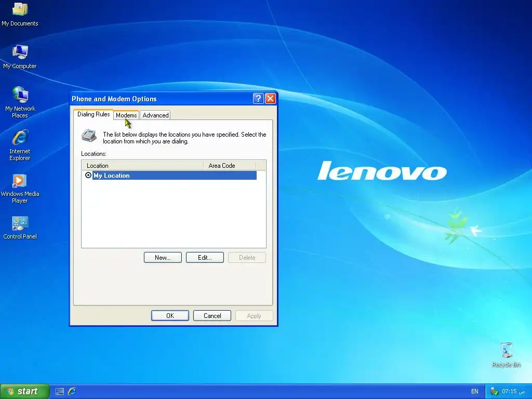Select the My Location list row
The height and width of the screenshot is (399, 532).
175,176
